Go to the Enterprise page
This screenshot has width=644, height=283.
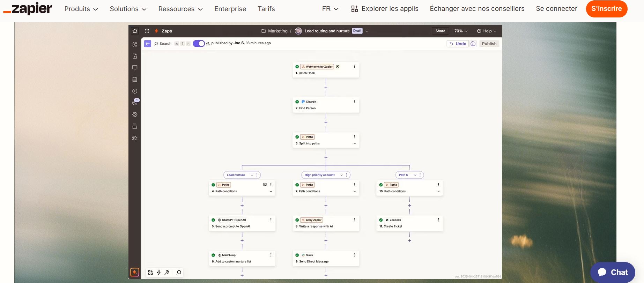coord(230,9)
